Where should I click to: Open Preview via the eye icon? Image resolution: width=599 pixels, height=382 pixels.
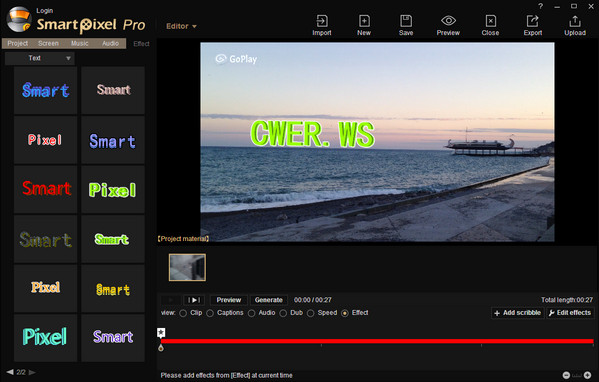coord(448,25)
